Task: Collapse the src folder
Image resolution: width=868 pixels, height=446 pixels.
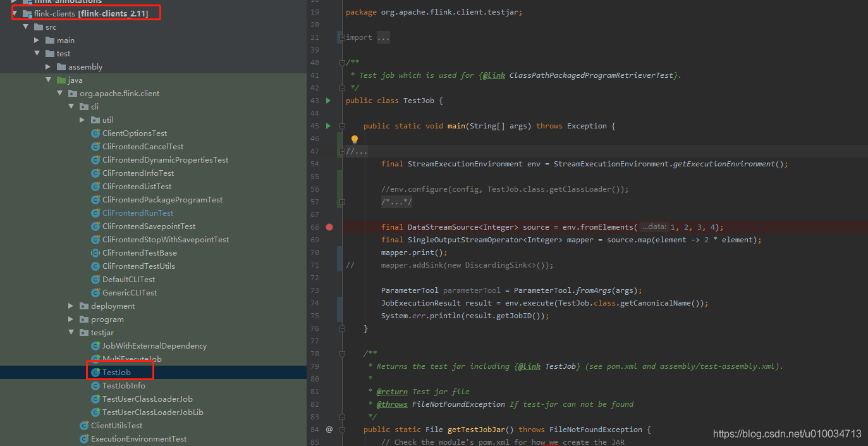Action: coord(26,27)
